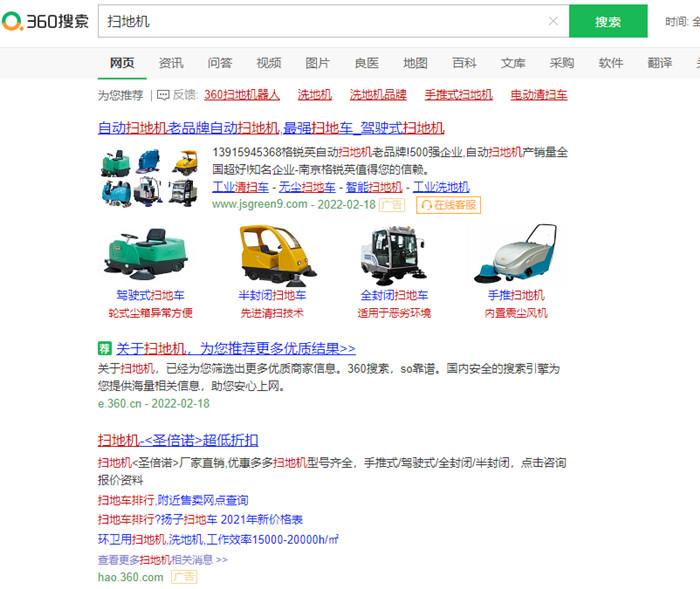Open the 工业清扫车 sublink
This screenshot has width=700, height=589.
coord(241,187)
